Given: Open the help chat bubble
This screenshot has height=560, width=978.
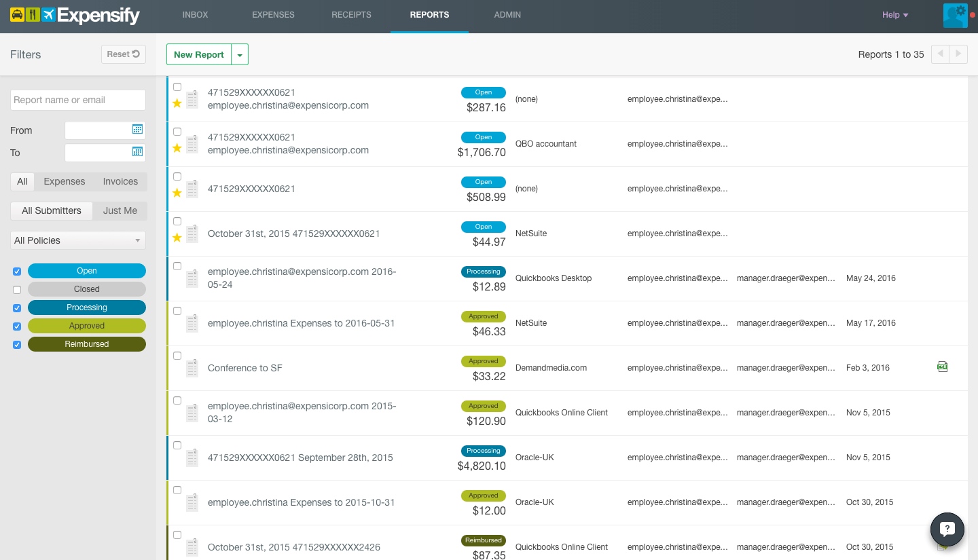Looking at the screenshot, I should (947, 529).
